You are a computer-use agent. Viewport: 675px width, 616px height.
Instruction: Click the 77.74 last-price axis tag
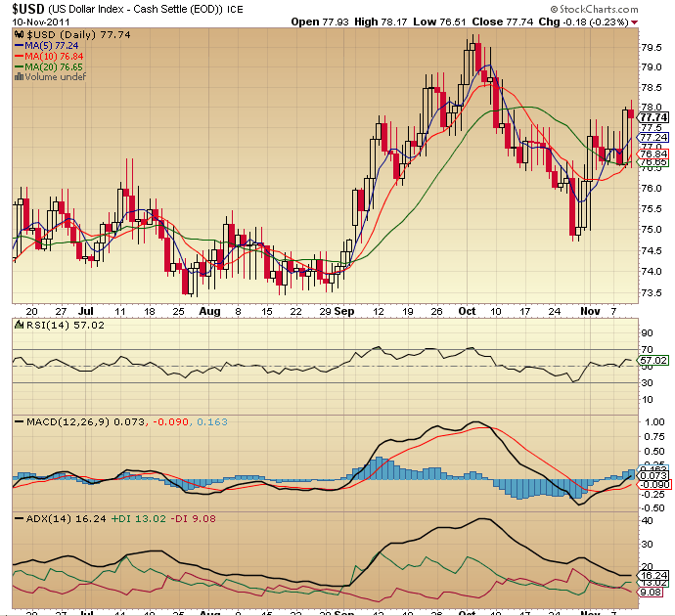coord(652,117)
